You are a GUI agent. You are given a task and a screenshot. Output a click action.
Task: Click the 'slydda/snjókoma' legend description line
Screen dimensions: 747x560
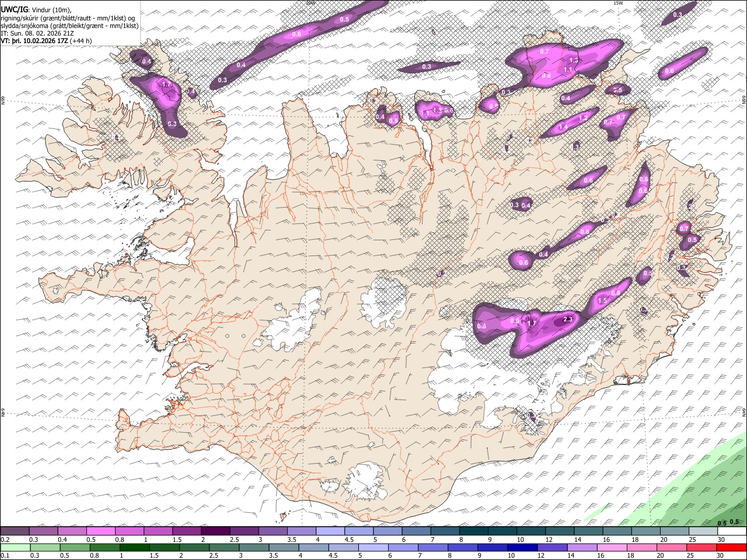(x=69, y=26)
